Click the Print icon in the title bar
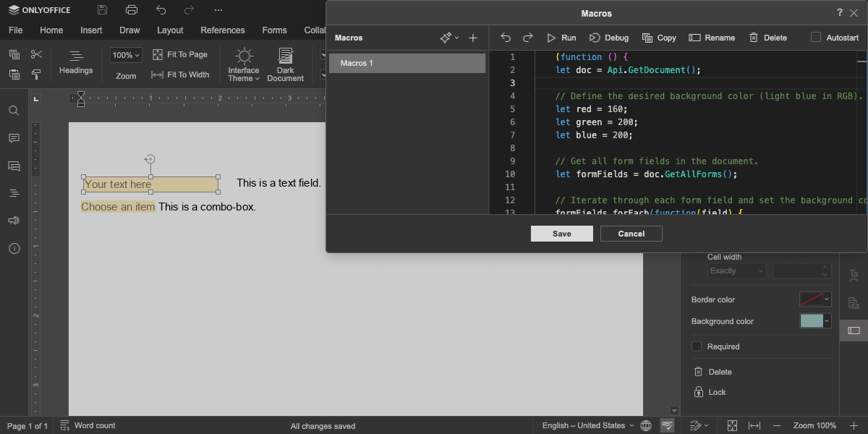 (x=131, y=10)
